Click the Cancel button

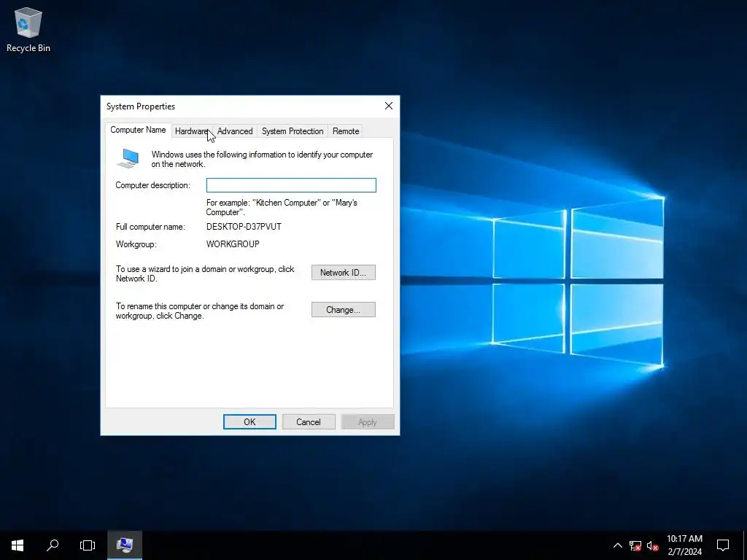(309, 422)
